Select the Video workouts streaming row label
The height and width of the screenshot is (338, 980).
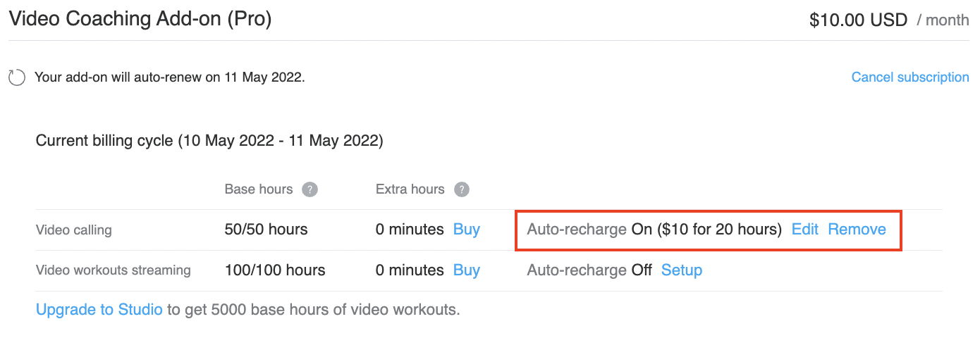click(x=114, y=270)
